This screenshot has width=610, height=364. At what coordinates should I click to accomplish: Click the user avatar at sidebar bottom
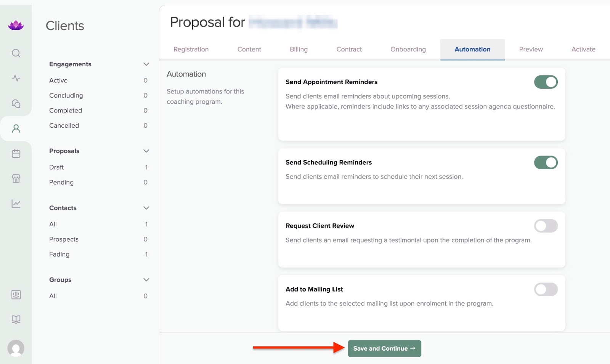coord(16,348)
